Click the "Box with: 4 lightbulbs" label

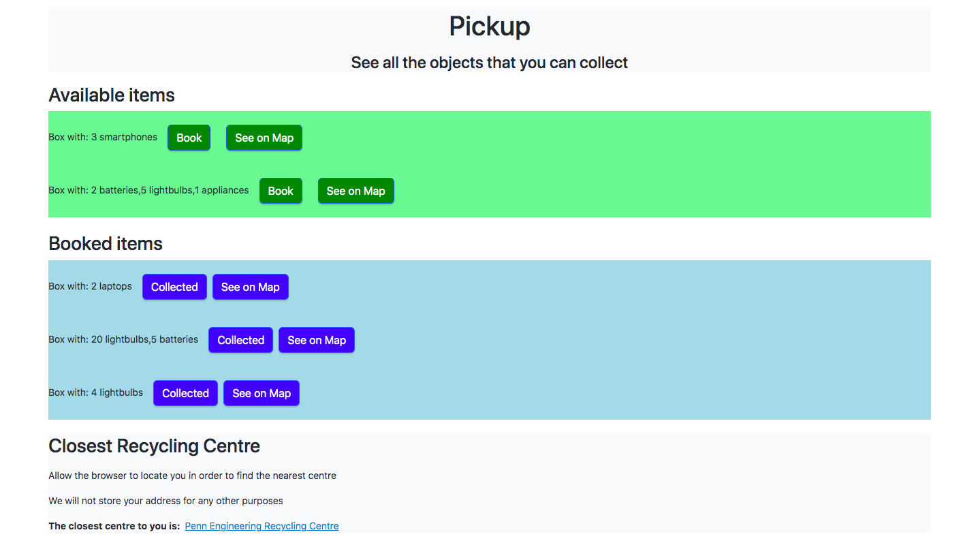tap(95, 392)
